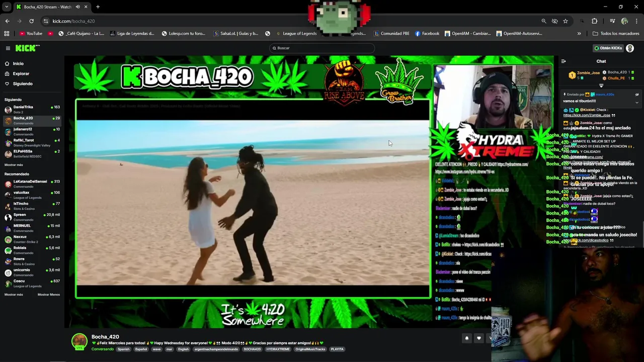644x362 pixels.
Task: Open MERNUEL recommended channel
Action: click(32, 228)
